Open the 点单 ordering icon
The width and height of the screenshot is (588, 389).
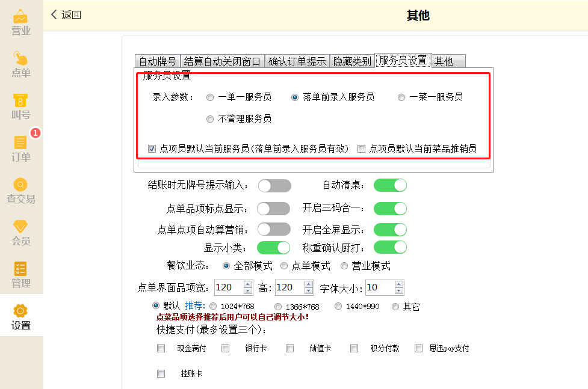tap(20, 59)
